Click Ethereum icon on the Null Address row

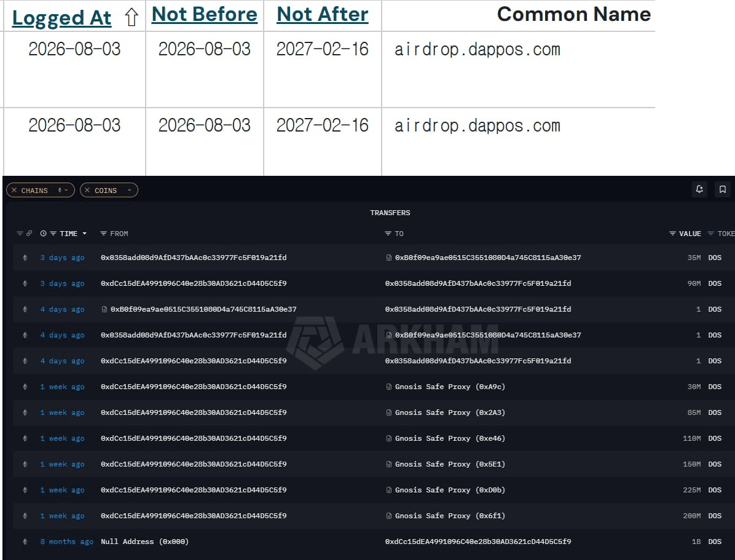click(25, 541)
